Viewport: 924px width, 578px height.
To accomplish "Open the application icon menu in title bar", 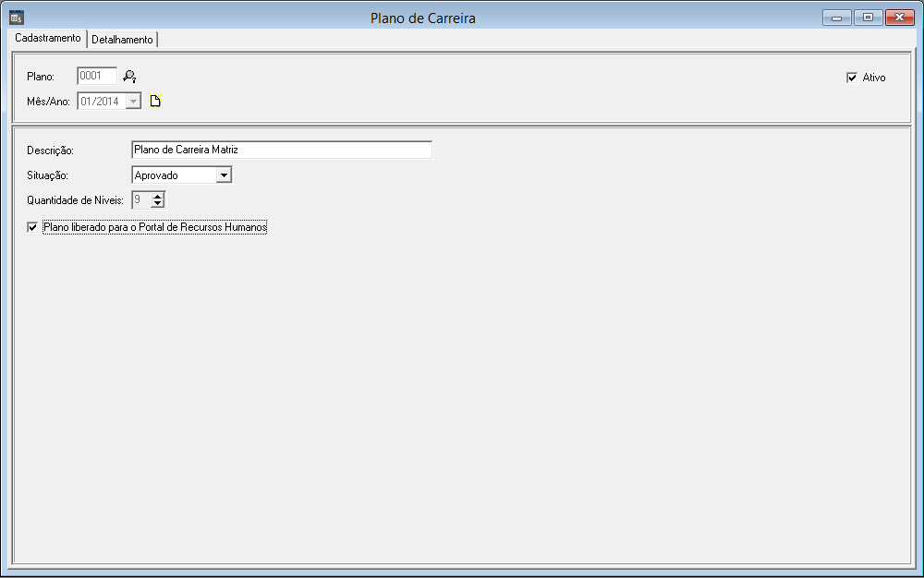I will (x=16, y=18).
